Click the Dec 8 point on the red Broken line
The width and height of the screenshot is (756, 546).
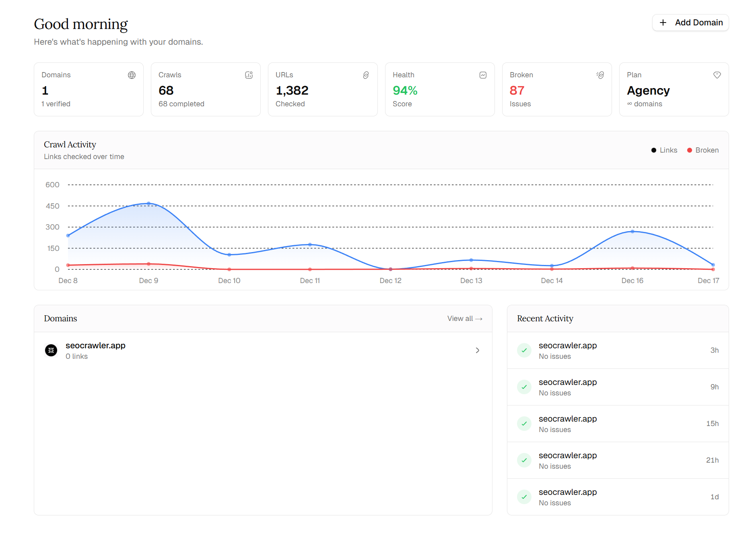(68, 265)
